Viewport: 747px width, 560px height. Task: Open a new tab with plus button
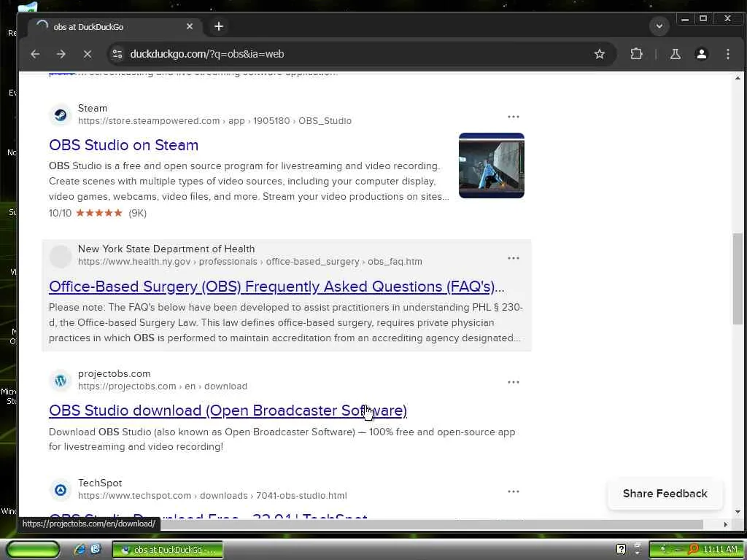[x=219, y=27]
